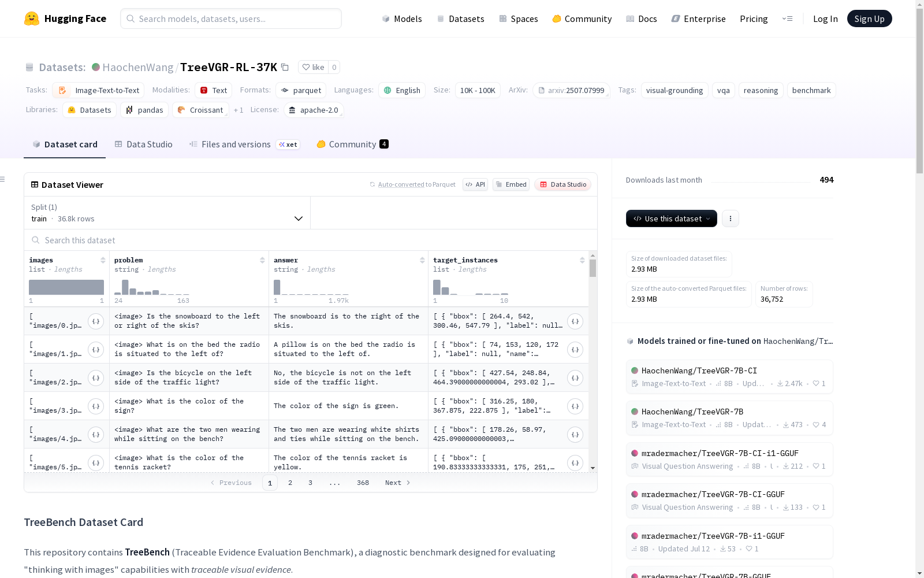This screenshot has width=924, height=578.
Task: Open the Split train dropdown
Action: [167, 213]
